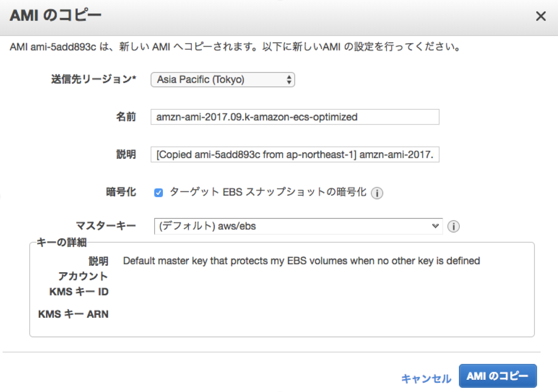
Task: Click the 'マスターキー' label
Action: [x=106, y=226]
